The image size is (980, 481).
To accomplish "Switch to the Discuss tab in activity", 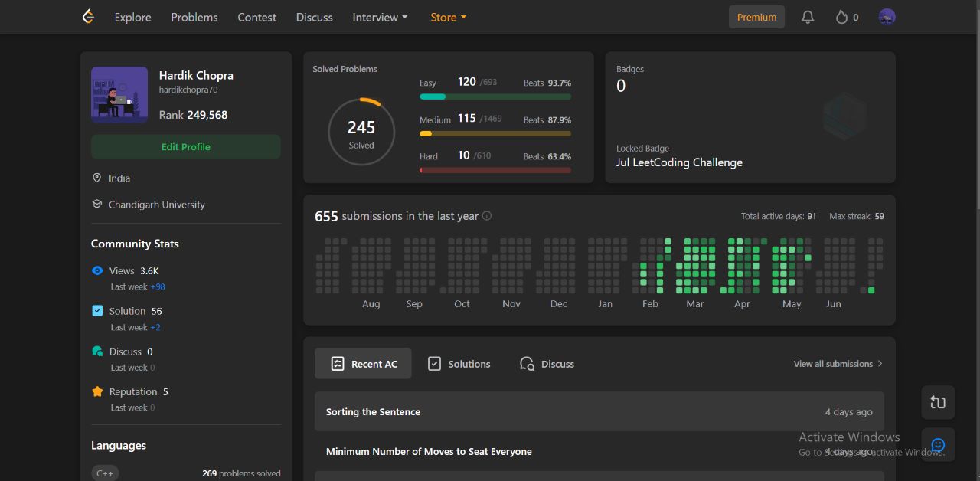I will tap(547, 364).
